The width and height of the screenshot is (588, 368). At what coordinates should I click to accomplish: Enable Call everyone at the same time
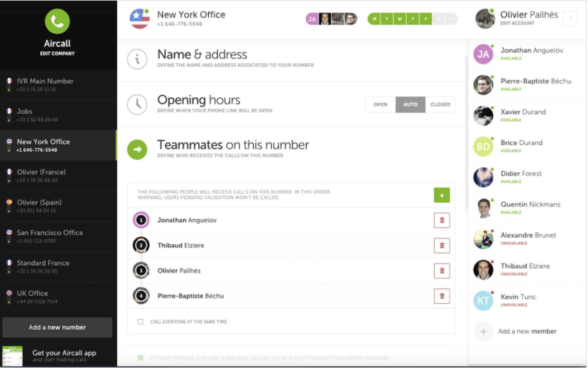[x=141, y=322]
